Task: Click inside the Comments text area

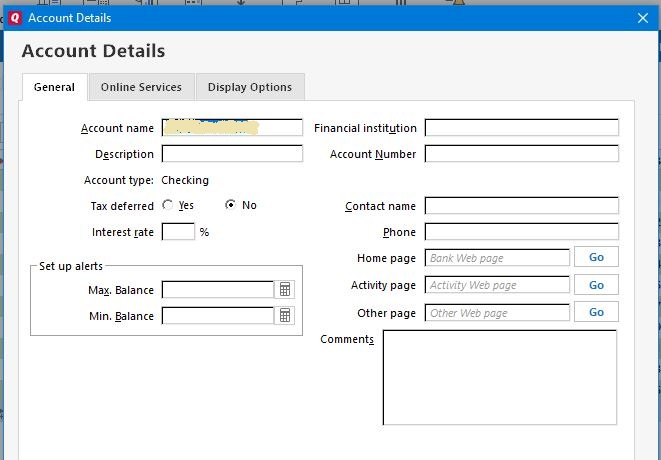Action: click(500, 377)
